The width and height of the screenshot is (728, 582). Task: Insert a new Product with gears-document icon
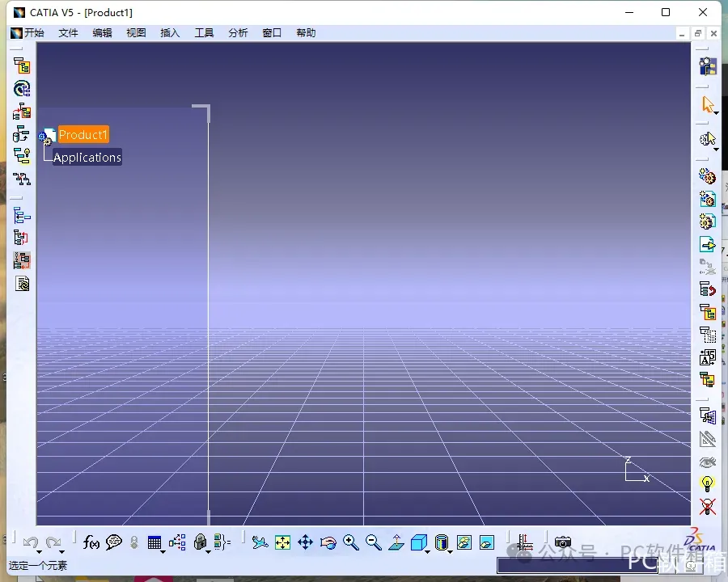point(707,199)
